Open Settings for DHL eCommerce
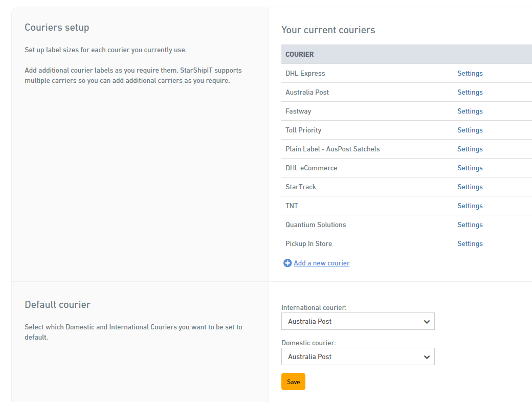532x402 pixels. [x=470, y=168]
